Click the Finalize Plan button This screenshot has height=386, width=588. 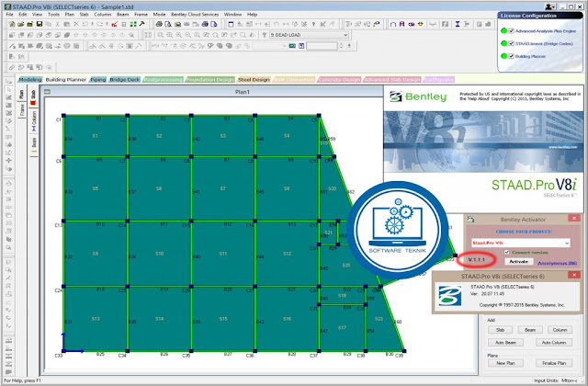click(x=554, y=363)
